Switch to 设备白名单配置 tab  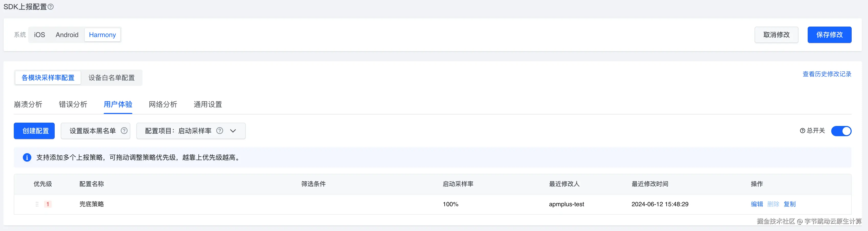point(112,78)
